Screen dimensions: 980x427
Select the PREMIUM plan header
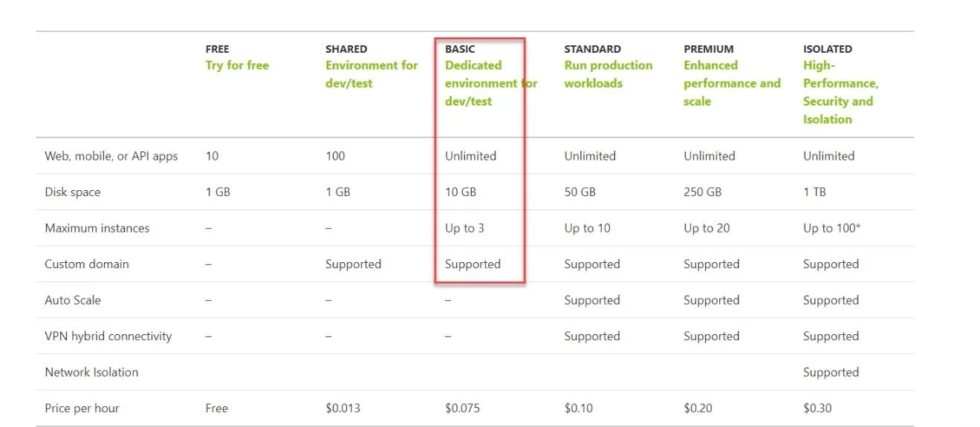[708, 49]
